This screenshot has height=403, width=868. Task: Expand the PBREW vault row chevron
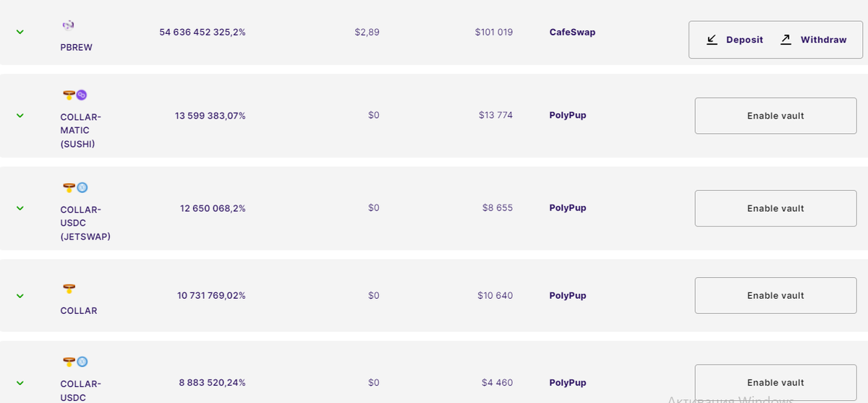20,33
